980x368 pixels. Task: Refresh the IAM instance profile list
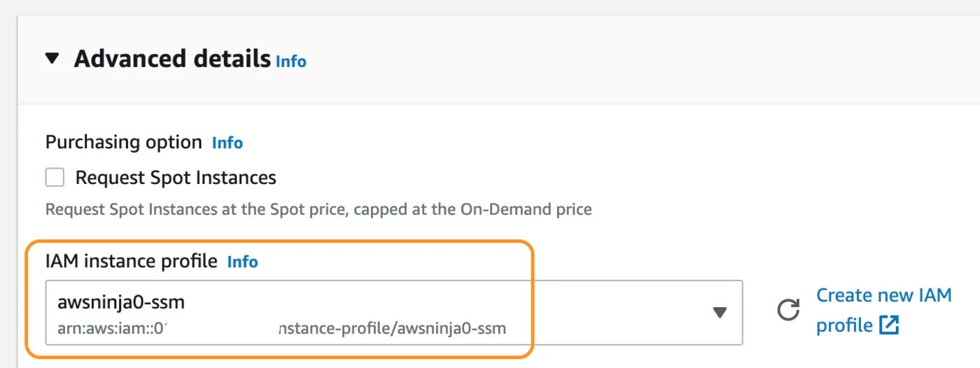coord(789,310)
